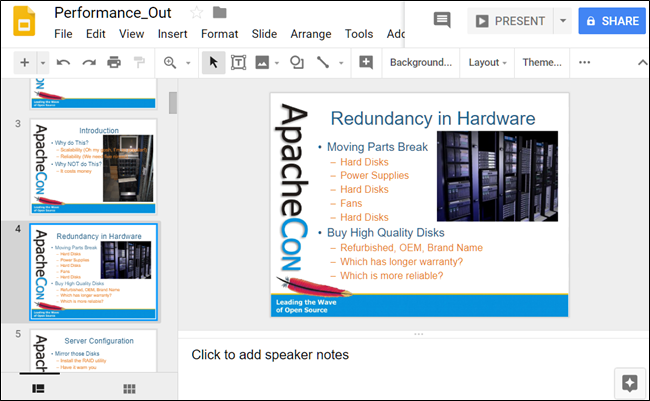Image resolution: width=650 pixels, height=401 pixels.
Task: Open the comment history icon
Action: [x=442, y=21]
